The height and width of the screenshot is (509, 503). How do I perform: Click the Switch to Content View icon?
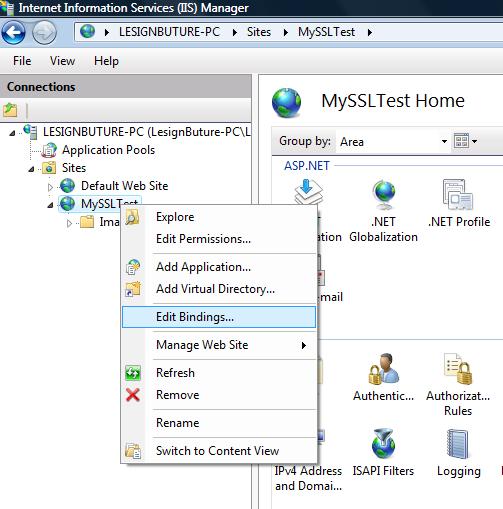coord(133,451)
